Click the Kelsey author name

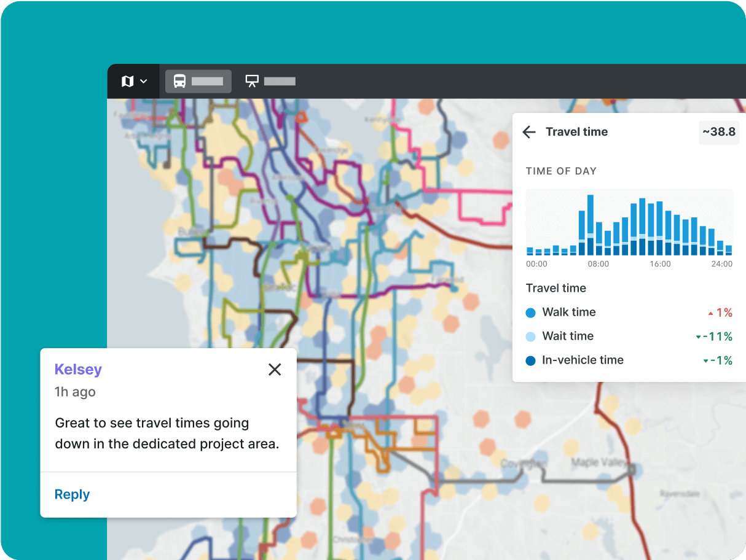(78, 369)
